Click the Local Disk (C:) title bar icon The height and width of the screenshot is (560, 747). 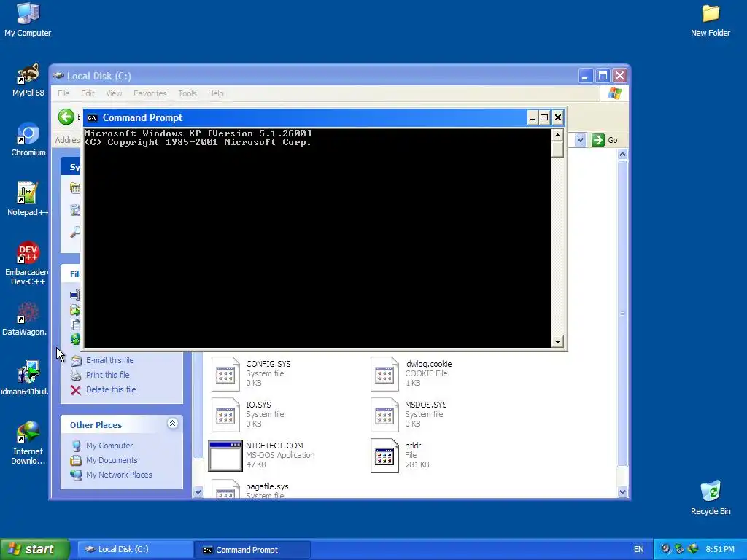point(58,76)
